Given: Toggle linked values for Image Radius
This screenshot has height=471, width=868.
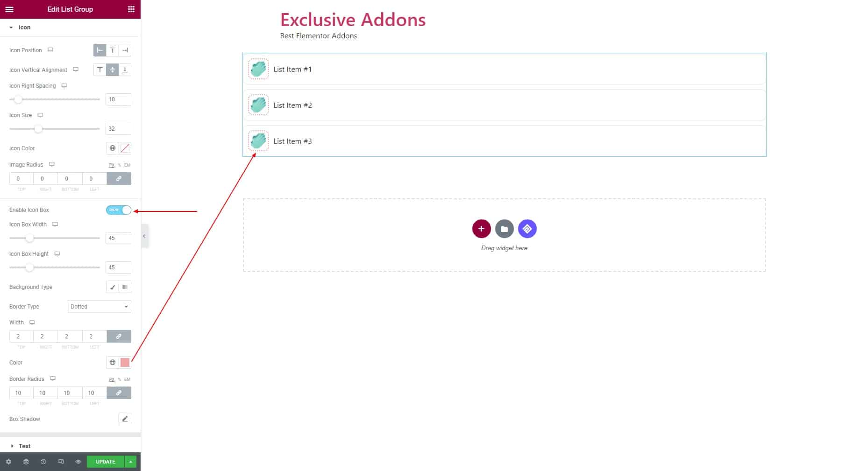Looking at the screenshot, I should tap(119, 179).
